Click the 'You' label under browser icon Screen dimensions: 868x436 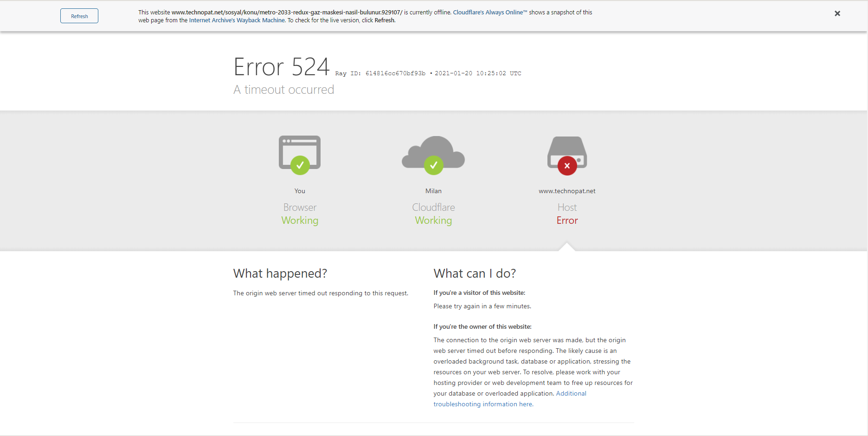click(300, 191)
